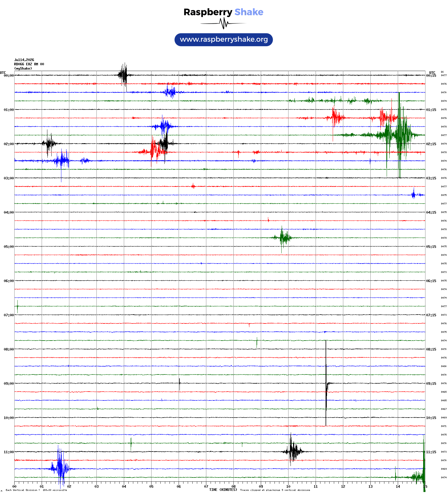Screen dimensions: 448x494
Task: Open the www.raspberryshake.org link button
Action: tap(224, 40)
